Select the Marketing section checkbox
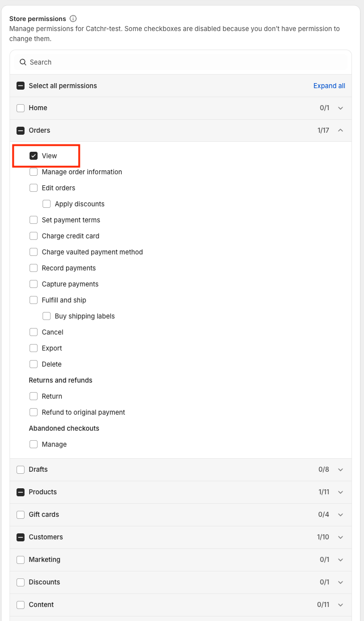The width and height of the screenshot is (364, 621). [x=21, y=559]
